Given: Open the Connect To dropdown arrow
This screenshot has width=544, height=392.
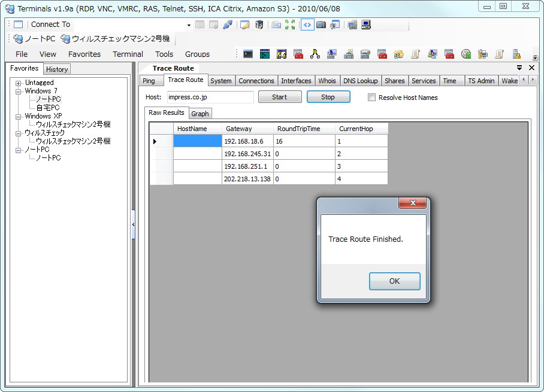Looking at the screenshot, I should tap(189, 25).
